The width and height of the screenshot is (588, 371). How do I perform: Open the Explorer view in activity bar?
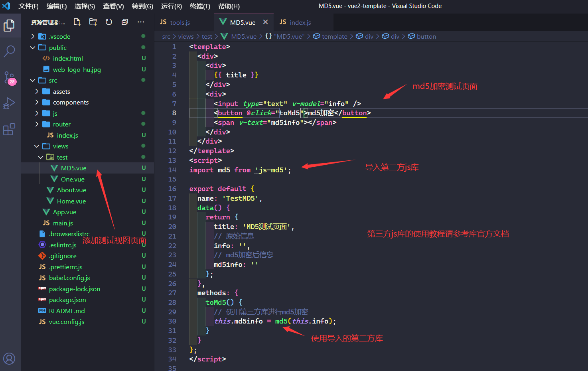coord(9,26)
